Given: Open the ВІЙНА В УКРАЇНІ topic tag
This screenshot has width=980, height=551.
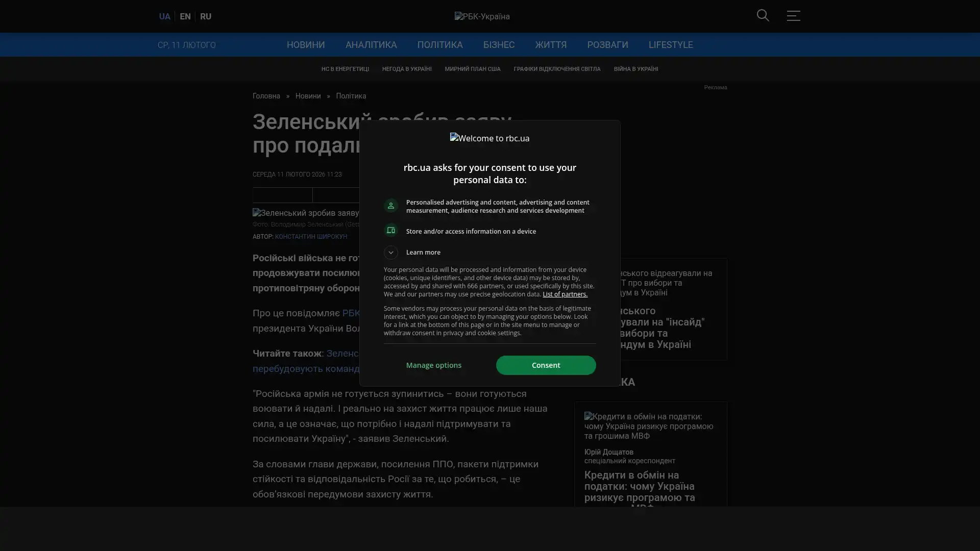Looking at the screenshot, I should (x=635, y=69).
